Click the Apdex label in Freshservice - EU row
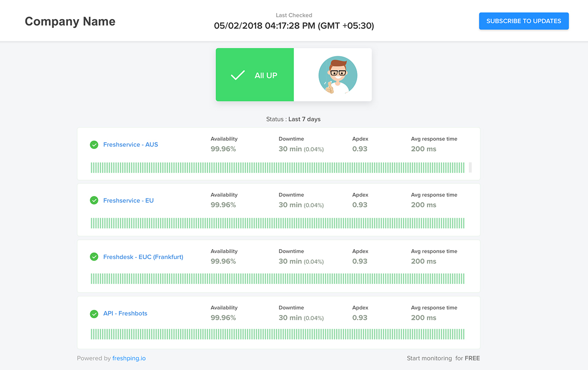Screen dimensions: 588x370 pyautogui.click(x=360, y=195)
